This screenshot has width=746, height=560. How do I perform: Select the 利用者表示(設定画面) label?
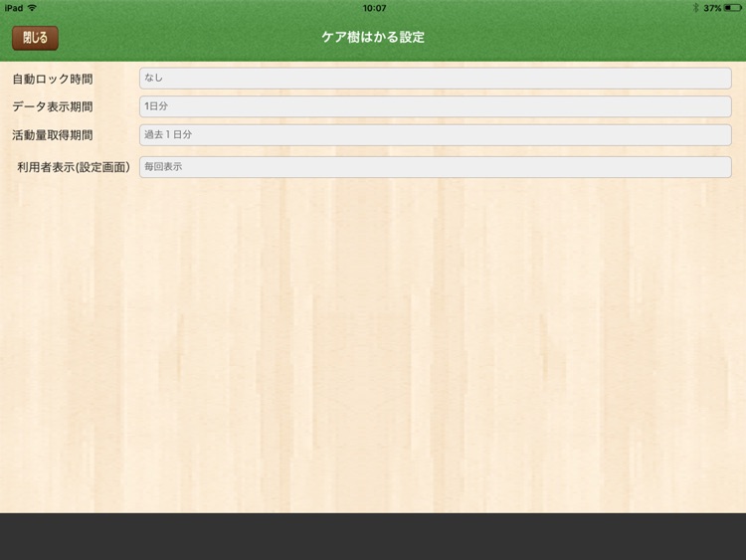74,167
